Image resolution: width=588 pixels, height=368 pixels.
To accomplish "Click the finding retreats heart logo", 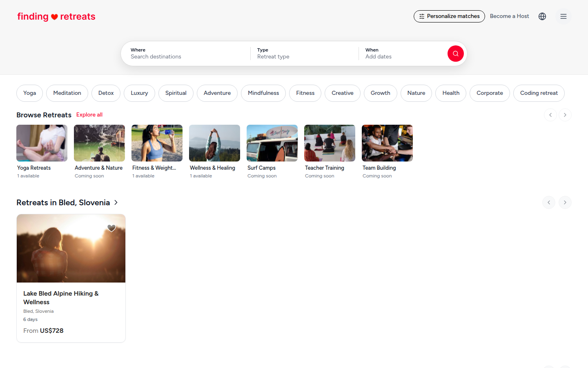I will tap(56, 16).
